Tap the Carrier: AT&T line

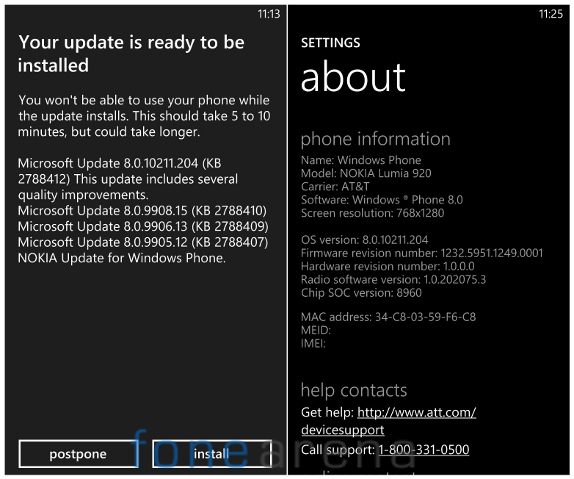pos(335,186)
